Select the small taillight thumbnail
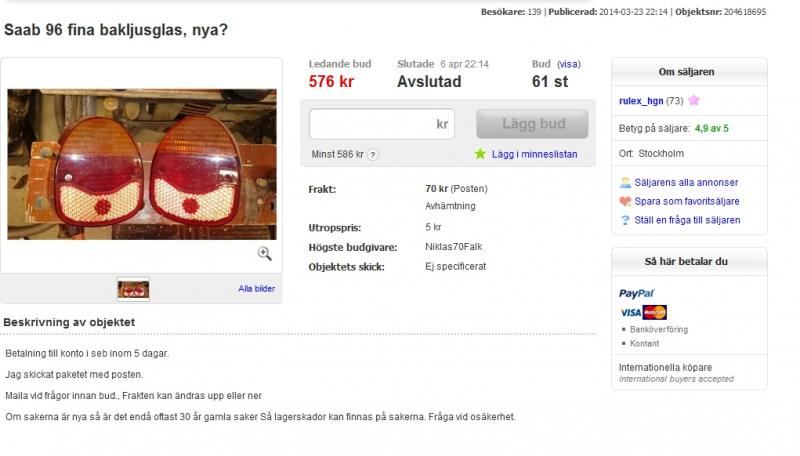Screen dimensions: 800x456 [x=133, y=289]
